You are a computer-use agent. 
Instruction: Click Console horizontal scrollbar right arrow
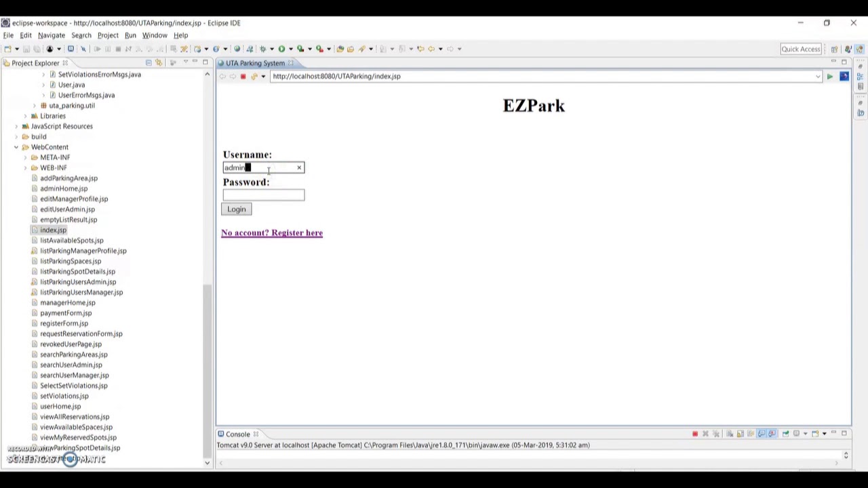coord(836,464)
